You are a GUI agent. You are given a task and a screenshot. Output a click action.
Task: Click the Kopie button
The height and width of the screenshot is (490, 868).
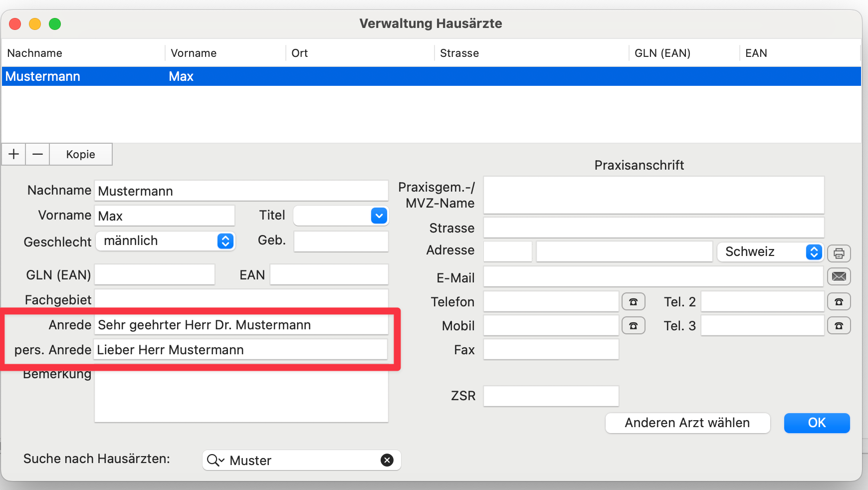pyautogui.click(x=81, y=154)
